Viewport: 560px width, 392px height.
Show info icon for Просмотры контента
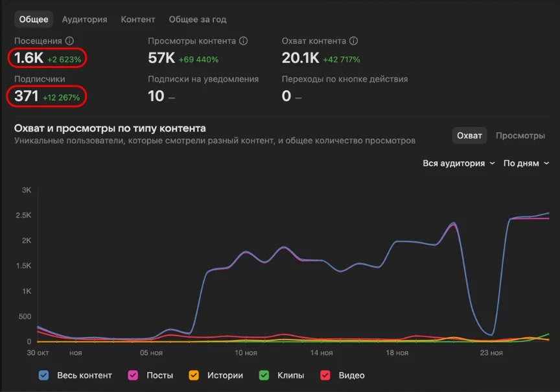(x=243, y=41)
